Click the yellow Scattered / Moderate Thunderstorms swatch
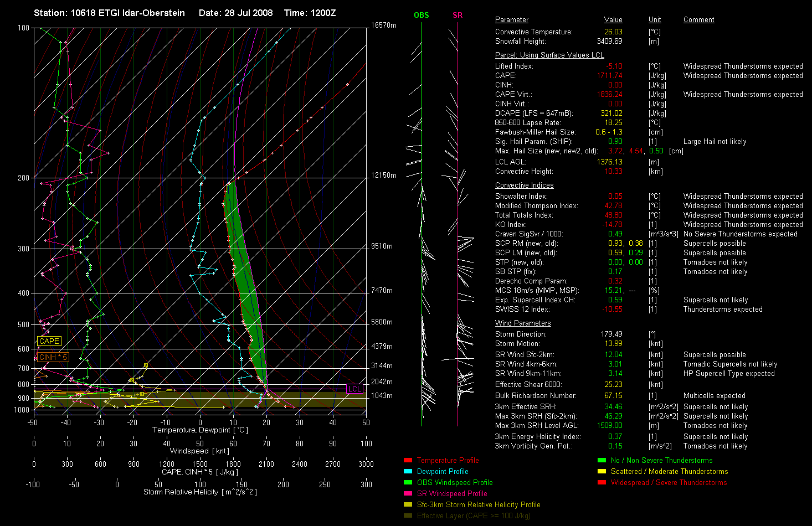This screenshot has width=812, height=526. 602,471
